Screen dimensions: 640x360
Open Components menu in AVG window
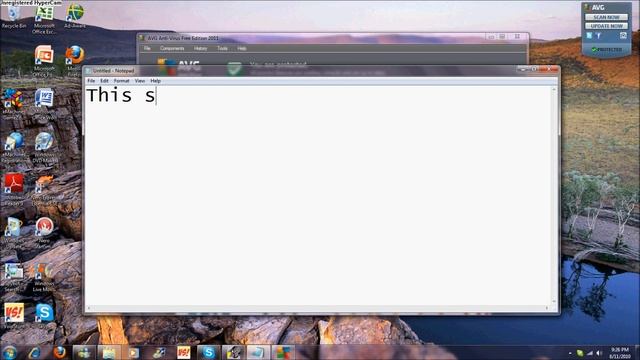pyautogui.click(x=172, y=48)
